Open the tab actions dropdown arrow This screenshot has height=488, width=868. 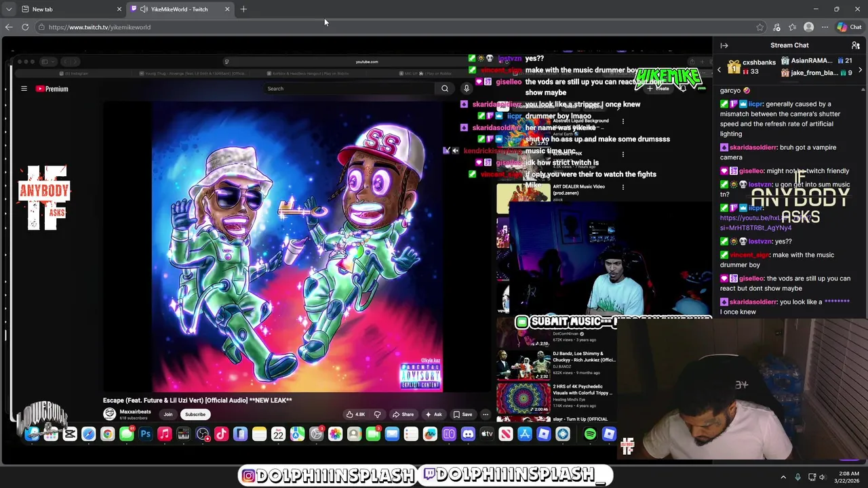tap(8, 9)
